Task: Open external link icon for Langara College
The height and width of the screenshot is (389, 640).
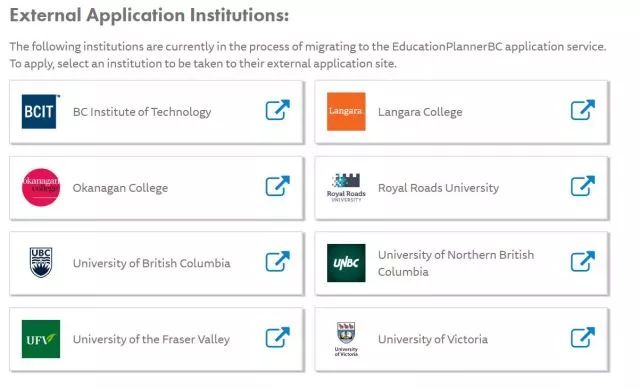Action: [583, 110]
